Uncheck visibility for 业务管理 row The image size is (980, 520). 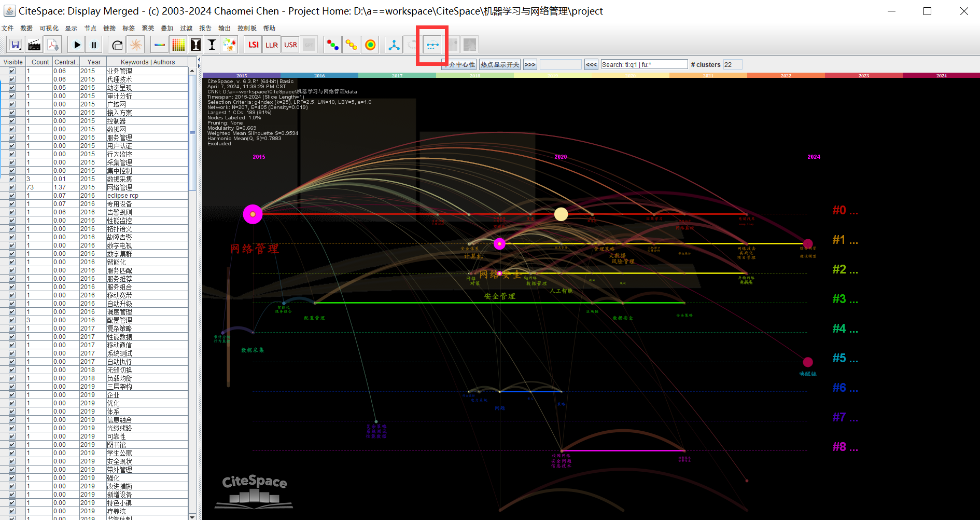click(12, 71)
